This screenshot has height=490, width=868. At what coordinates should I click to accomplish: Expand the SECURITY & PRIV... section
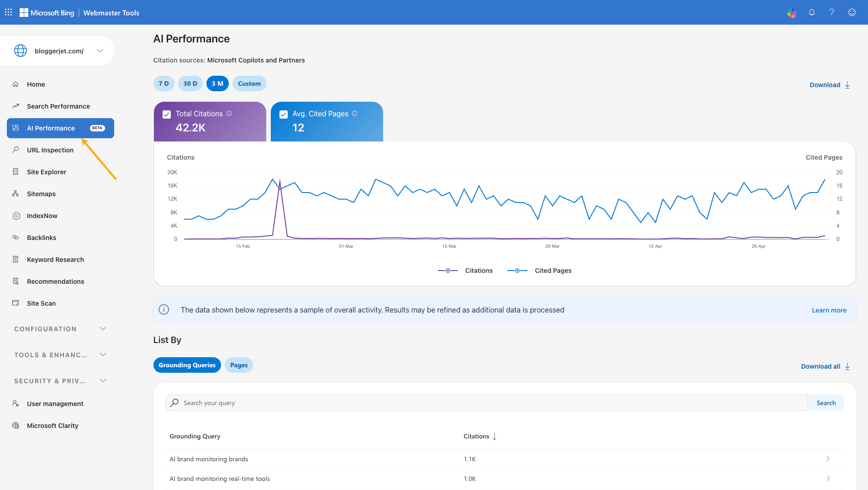(x=60, y=381)
